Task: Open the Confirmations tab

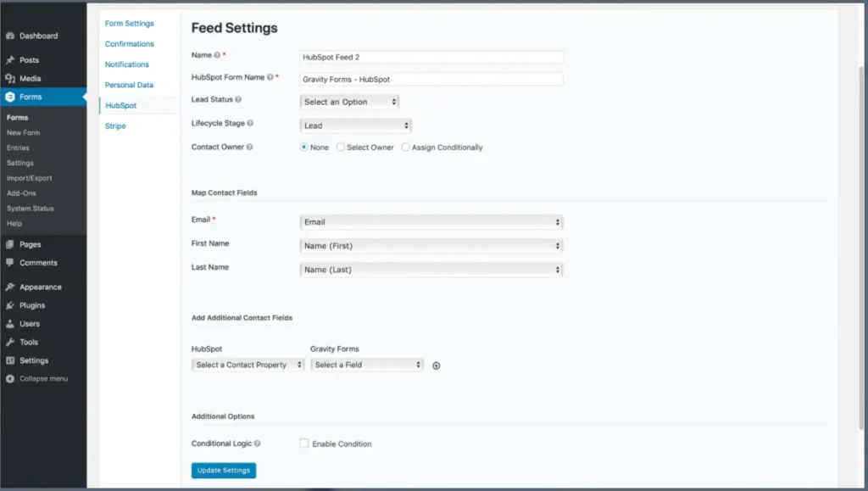Action: [x=130, y=44]
